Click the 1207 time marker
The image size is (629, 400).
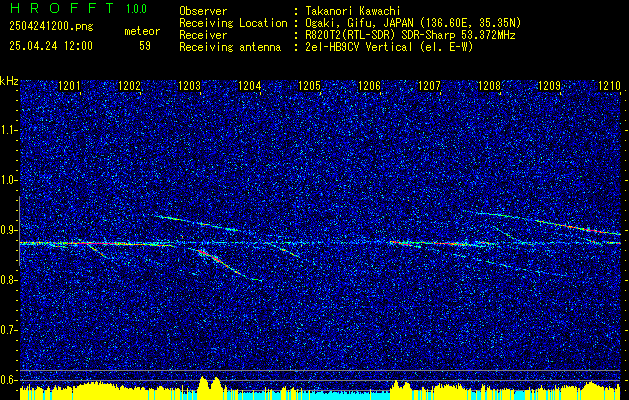[x=429, y=86]
